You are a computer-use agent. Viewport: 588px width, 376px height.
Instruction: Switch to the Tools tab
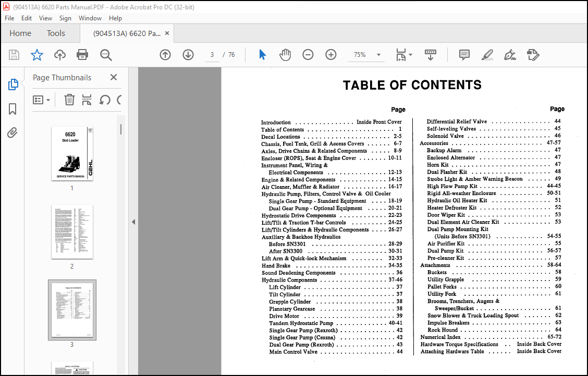pyautogui.click(x=56, y=33)
